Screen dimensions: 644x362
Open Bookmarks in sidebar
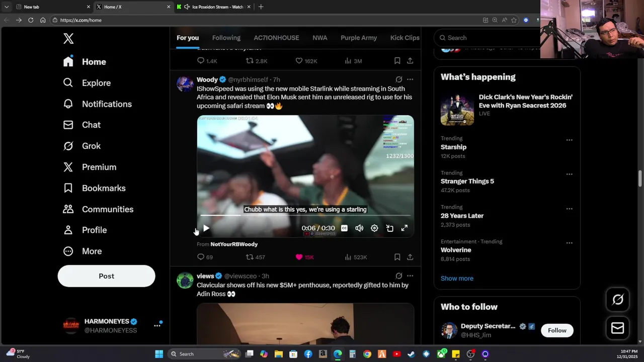(x=94, y=188)
